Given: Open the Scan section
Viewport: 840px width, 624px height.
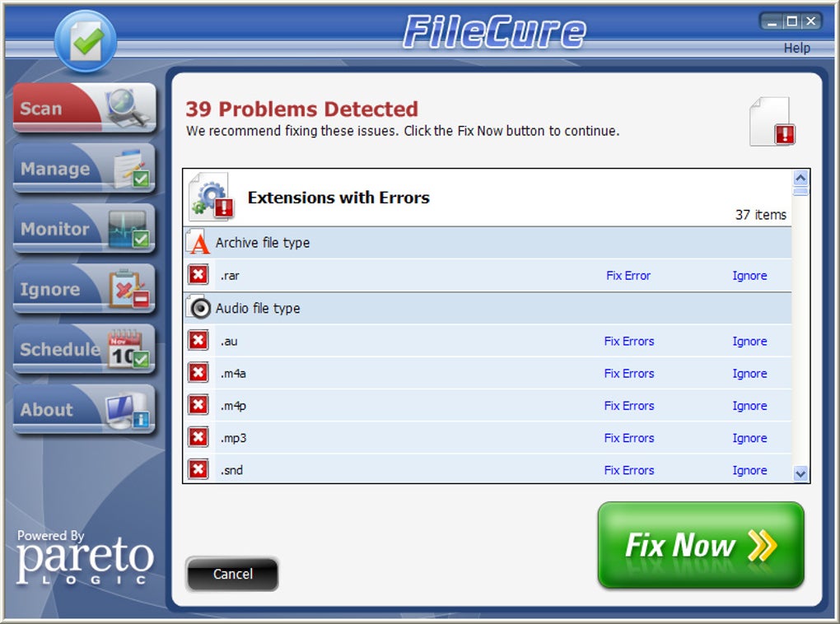Looking at the screenshot, I should pyautogui.click(x=84, y=108).
